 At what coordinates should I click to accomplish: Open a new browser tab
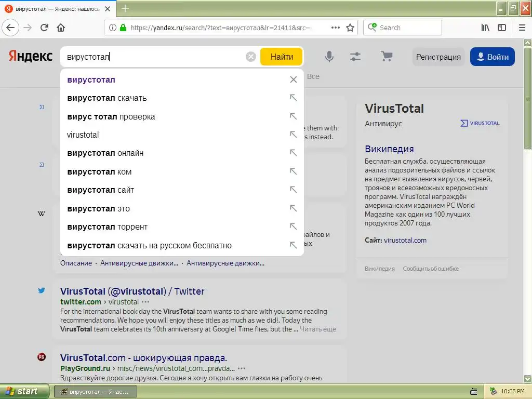coord(125,8)
